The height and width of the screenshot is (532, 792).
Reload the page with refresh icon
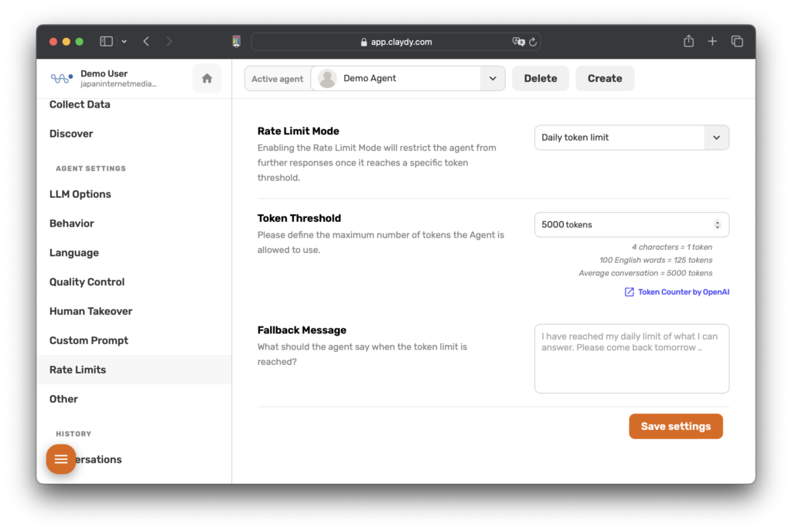click(x=533, y=43)
